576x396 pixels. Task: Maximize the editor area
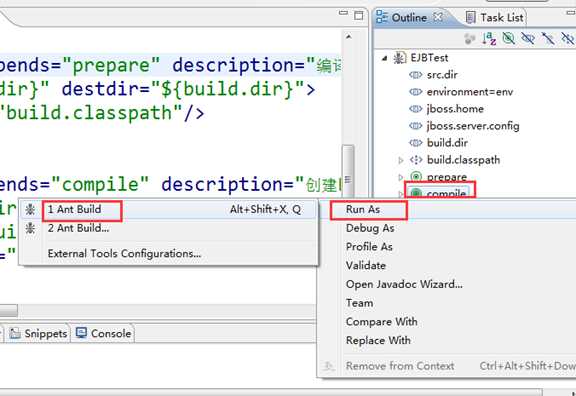click(x=359, y=15)
